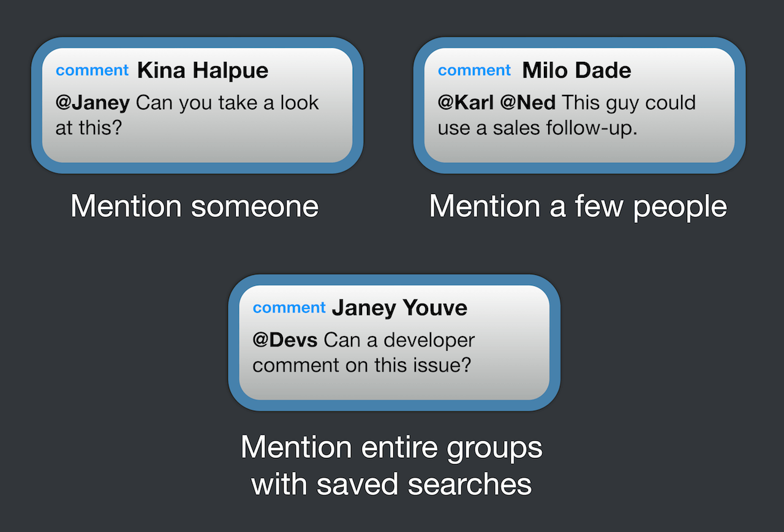Click the 'with saved searches' caption line
Screen dimensions: 784x532
click(x=391, y=485)
